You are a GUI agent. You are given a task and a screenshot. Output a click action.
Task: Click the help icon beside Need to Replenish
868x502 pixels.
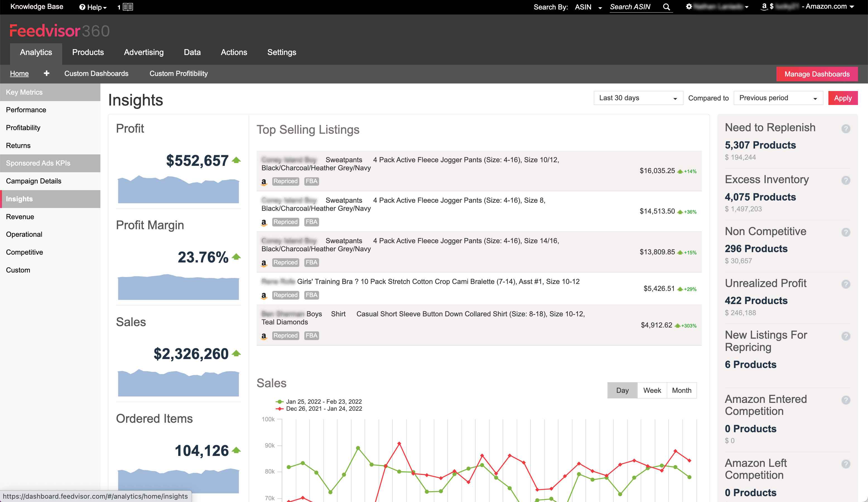point(846,129)
